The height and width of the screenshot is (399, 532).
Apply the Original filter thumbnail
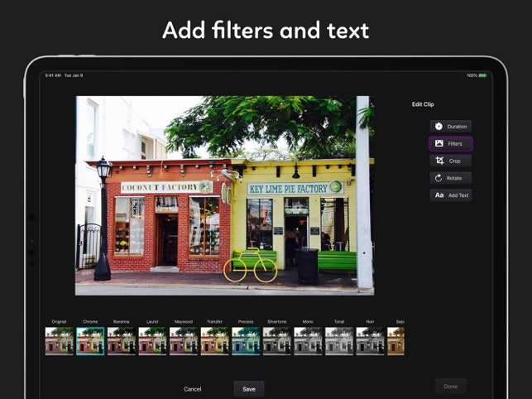(59, 340)
